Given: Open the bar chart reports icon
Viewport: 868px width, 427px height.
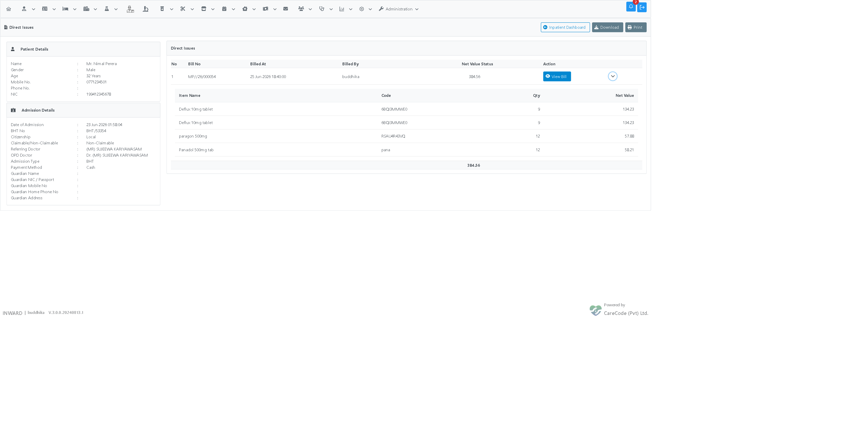Looking at the screenshot, I should click(342, 9).
